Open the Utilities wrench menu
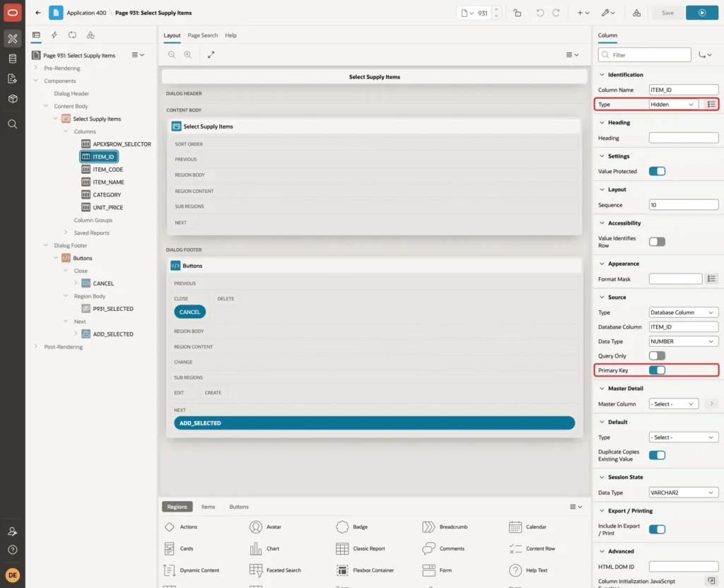The image size is (724, 588). [x=608, y=13]
